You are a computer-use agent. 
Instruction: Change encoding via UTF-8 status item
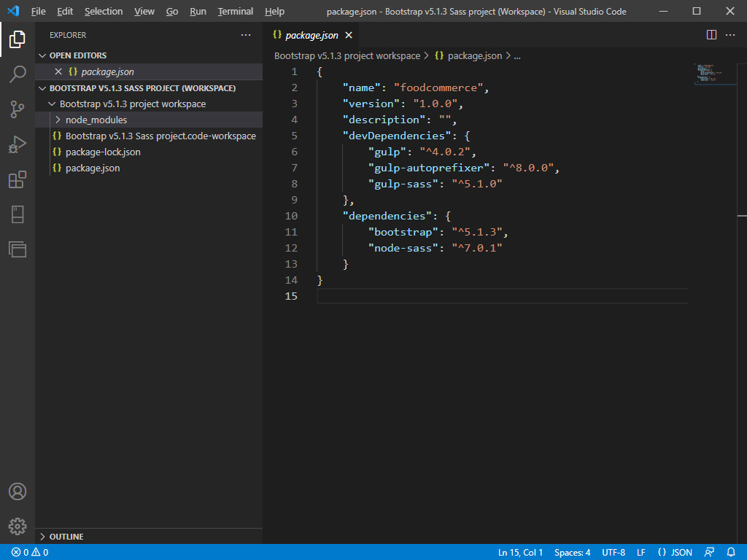(613, 553)
